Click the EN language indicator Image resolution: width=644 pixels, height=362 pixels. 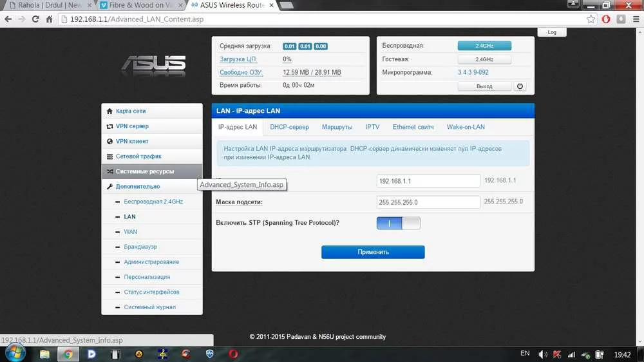pyautogui.click(x=525, y=354)
